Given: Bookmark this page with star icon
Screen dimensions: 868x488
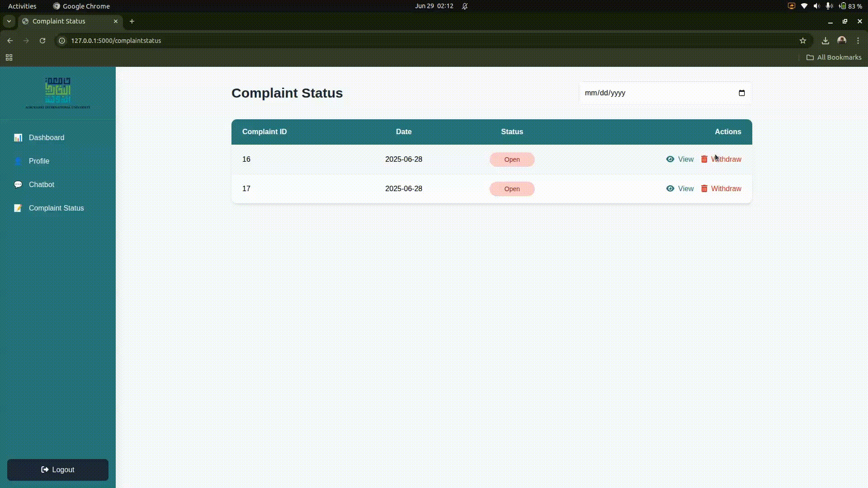Looking at the screenshot, I should coord(802,41).
